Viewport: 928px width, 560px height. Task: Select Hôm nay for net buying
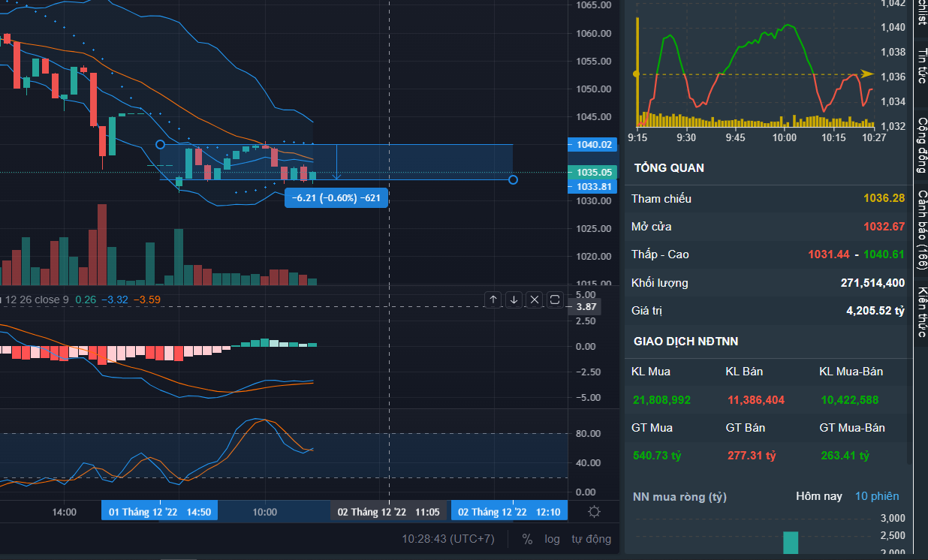pos(819,496)
